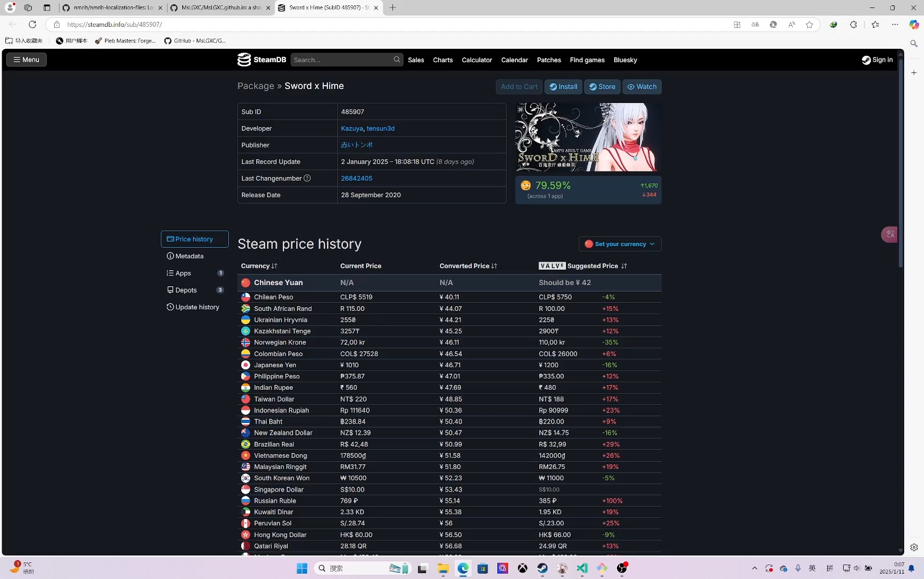Image resolution: width=924 pixels, height=579 pixels.
Task: Click the floating translate icon at right edge
Action: (x=890, y=234)
